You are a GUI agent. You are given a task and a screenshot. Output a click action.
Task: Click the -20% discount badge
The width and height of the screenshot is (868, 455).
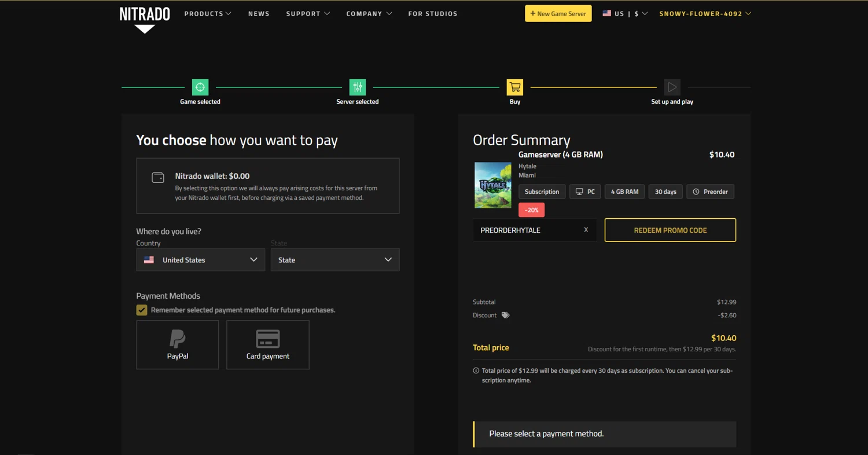click(531, 210)
